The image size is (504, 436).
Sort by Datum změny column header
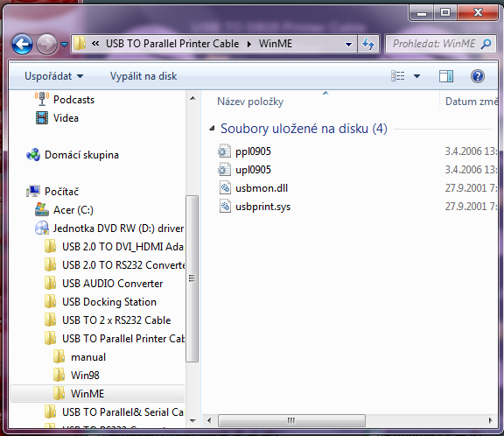coord(472,102)
